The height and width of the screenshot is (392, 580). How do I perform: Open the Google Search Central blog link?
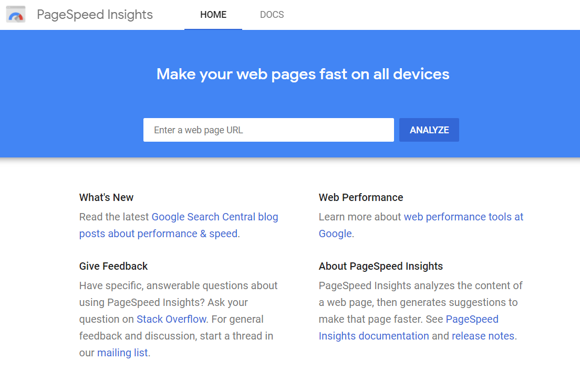point(214,216)
